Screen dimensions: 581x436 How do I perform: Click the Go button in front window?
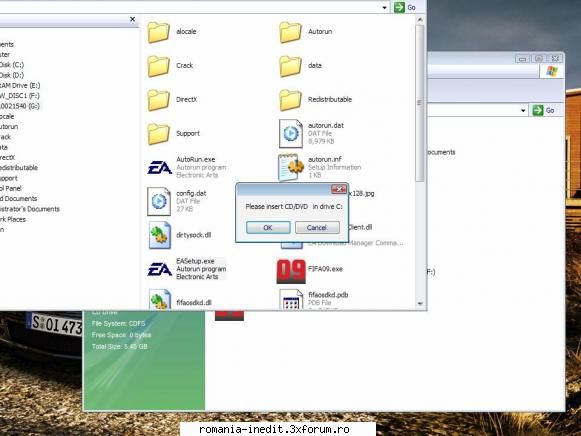click(x=405, y=7)
